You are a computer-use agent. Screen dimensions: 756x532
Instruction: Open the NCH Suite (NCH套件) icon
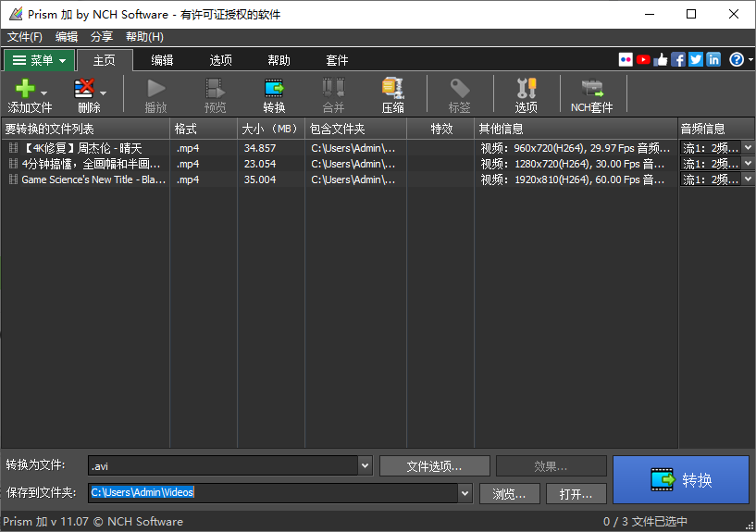click(x=591, y=90)
